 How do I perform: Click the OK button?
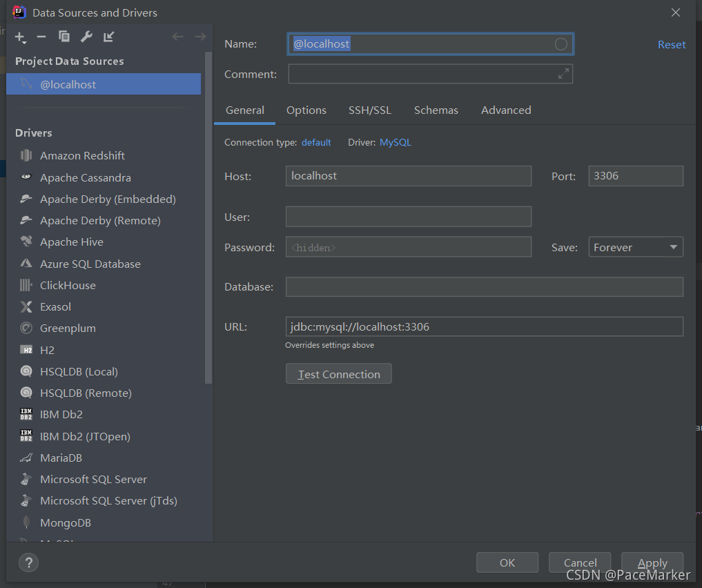[x=507, y=562]
